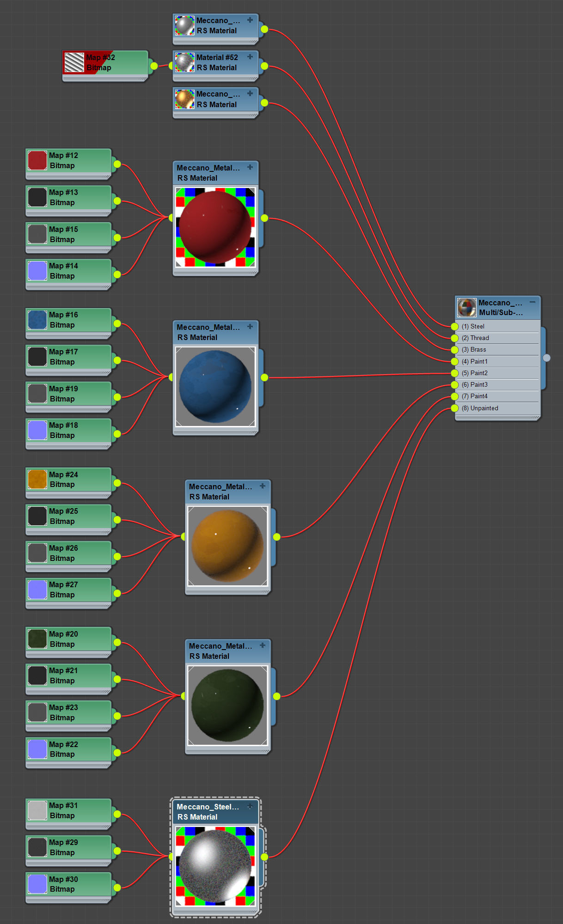Expand the Material #52 node with plus

250,57
